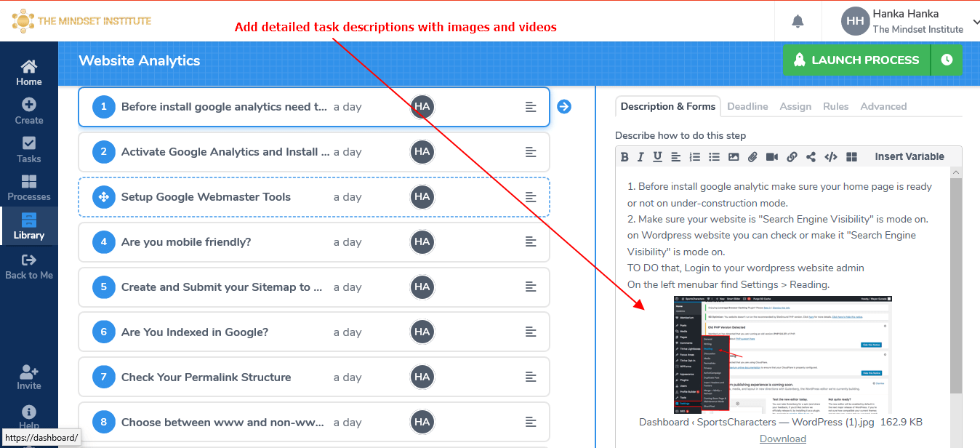Open the code view icon in editor
The width and height of the screenshot is (980, 448).
[x=831, y=156]
